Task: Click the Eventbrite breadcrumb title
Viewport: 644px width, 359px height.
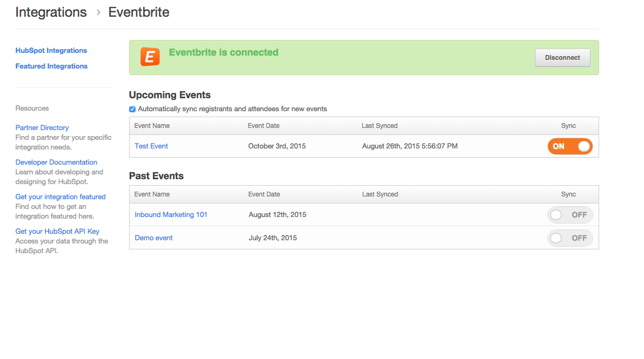Action: point(139,12)
